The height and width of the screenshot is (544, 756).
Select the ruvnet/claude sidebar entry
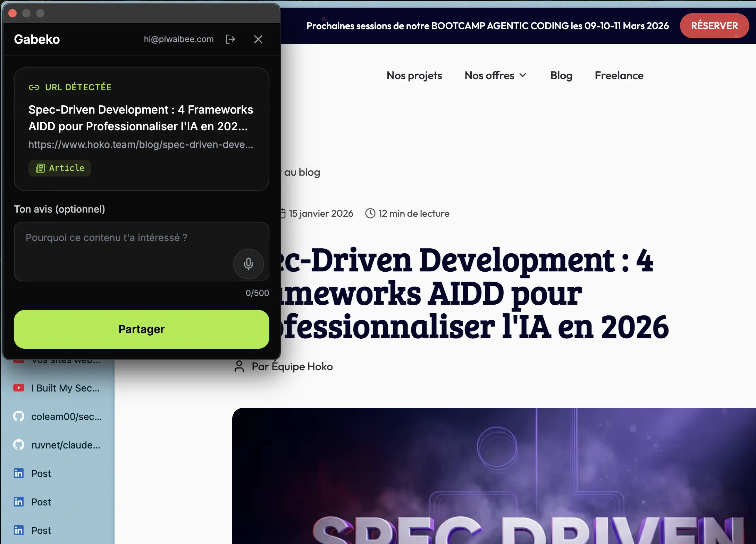(x=65, y=445)
